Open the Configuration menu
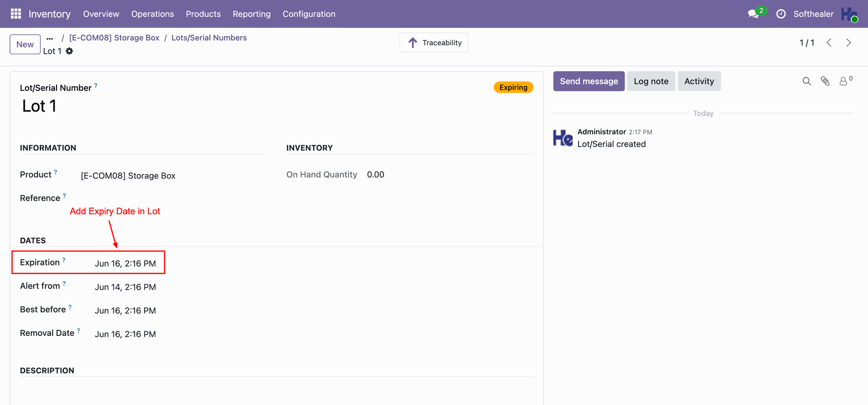This screenshot has width=868, height=405. click(309, 14)
